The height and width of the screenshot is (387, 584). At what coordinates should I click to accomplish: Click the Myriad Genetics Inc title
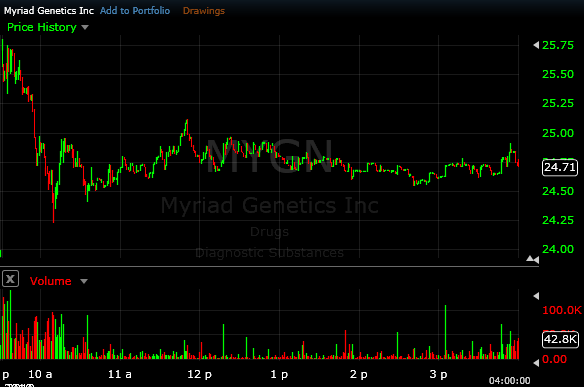tap(49, 11)
